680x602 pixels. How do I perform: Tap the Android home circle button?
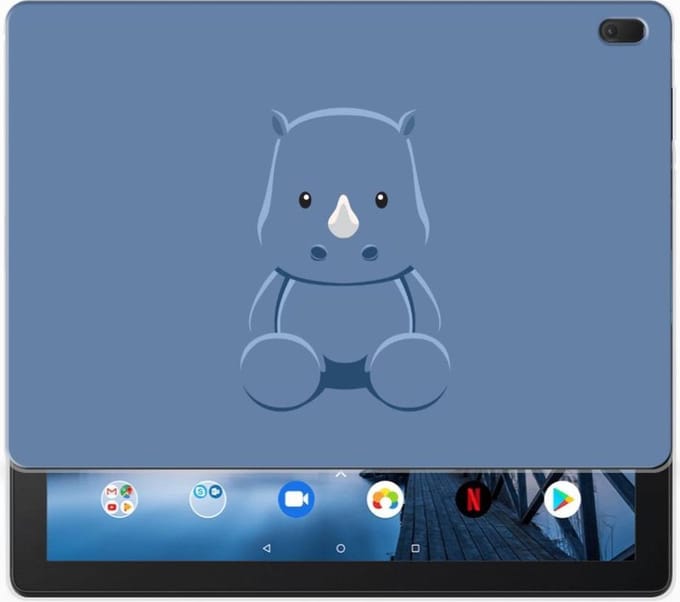click(x=341, y=549)
